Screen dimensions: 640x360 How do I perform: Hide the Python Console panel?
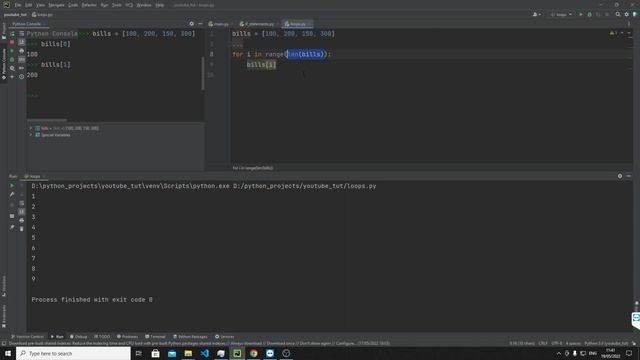pyautogui.click(x=200, y=24)
